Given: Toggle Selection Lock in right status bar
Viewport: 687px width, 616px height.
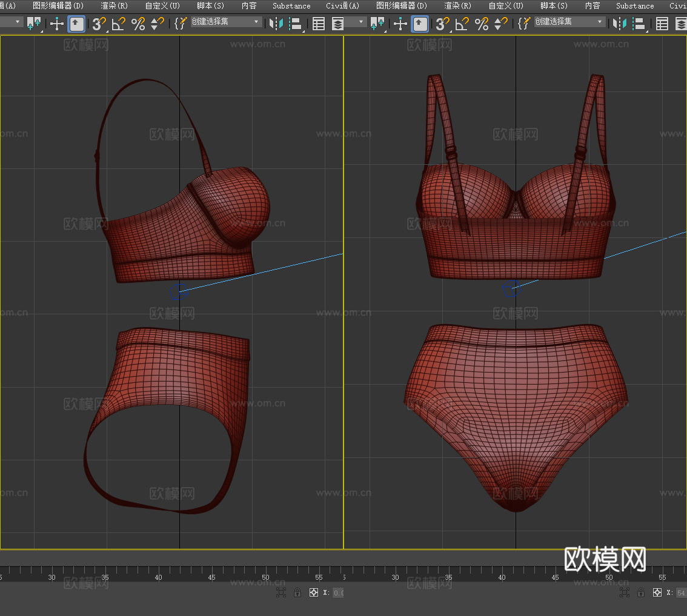Looking at the screenshot, I should 641,593.
